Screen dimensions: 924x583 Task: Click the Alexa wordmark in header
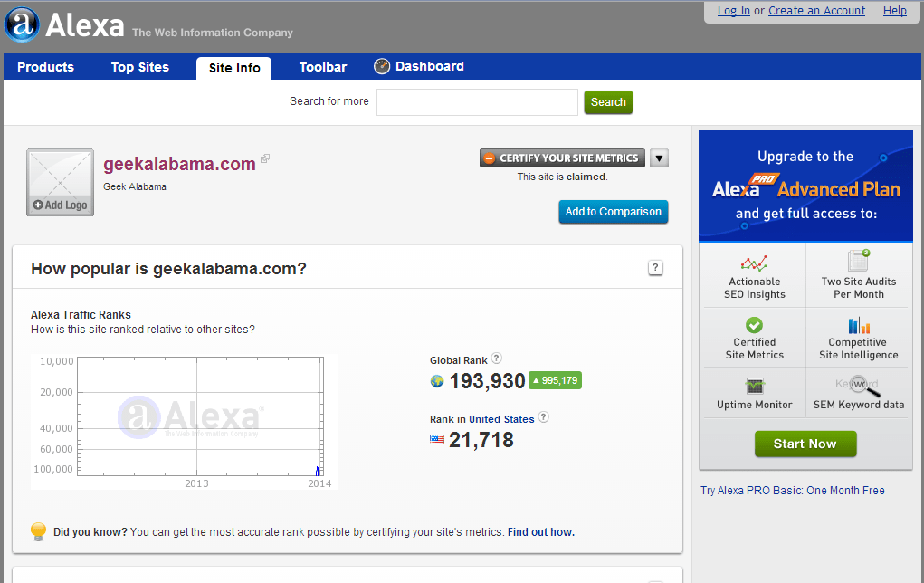tap(85, 24)
